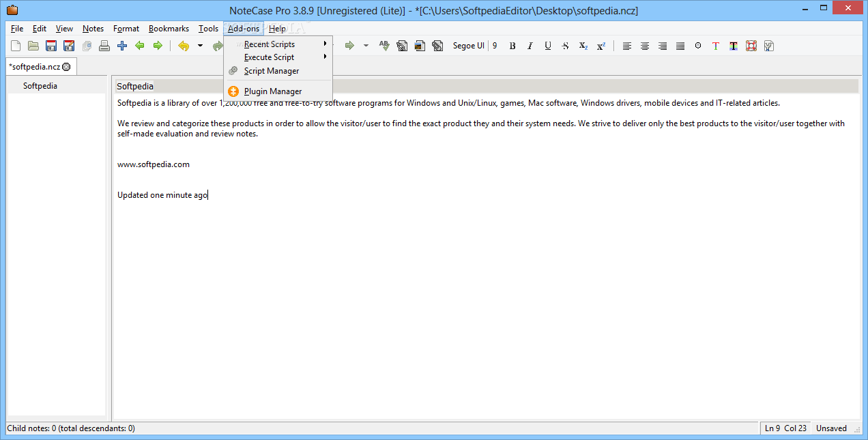Click the green right arrow right of the Add-ons menu

[x=349, y=46]
